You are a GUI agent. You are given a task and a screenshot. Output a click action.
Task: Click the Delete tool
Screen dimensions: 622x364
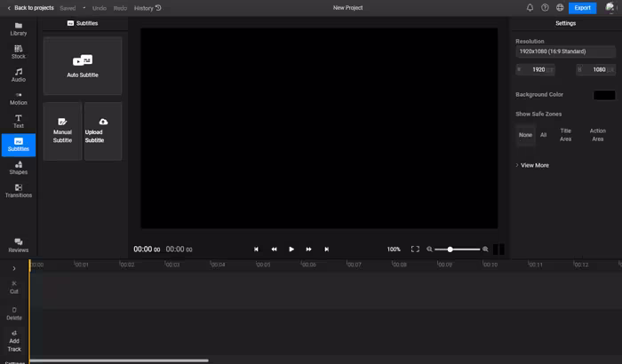click(x=14, y=313)
